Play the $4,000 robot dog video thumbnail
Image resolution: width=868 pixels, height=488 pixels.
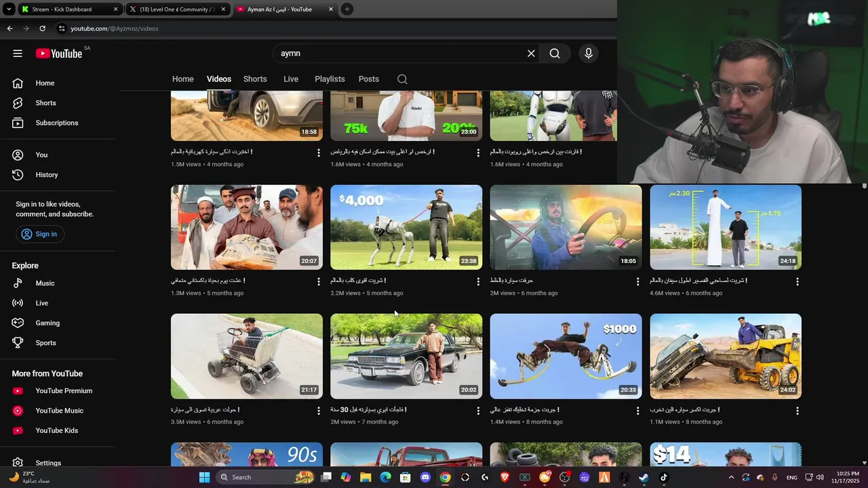pyautogui.click(x=406, y=227)
